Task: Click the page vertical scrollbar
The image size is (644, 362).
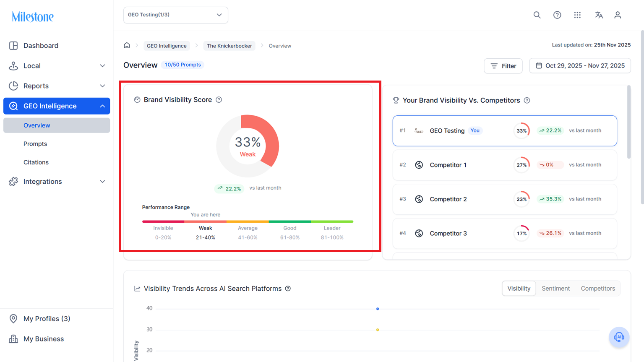Action: click(x=642, y=117)
